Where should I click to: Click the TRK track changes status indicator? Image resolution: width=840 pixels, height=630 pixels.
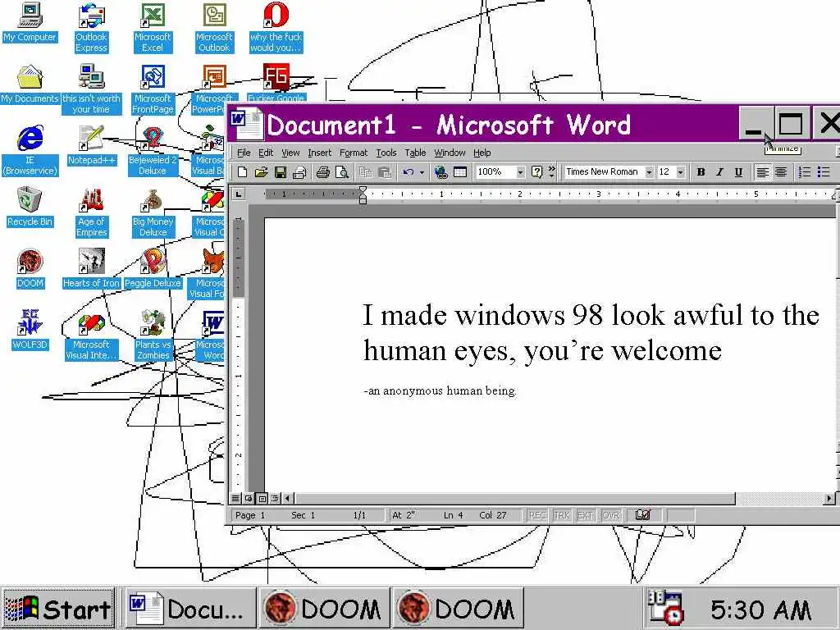coord(561,515)
